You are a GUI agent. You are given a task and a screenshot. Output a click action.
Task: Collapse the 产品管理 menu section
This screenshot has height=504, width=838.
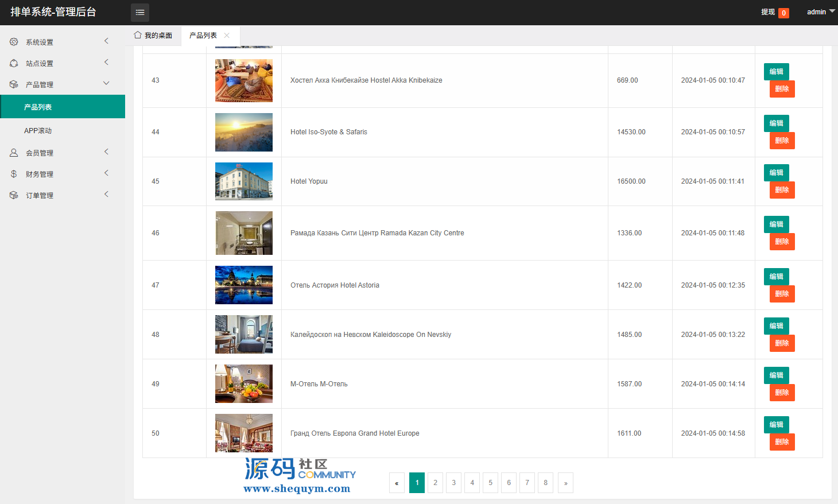click(106, 84)
